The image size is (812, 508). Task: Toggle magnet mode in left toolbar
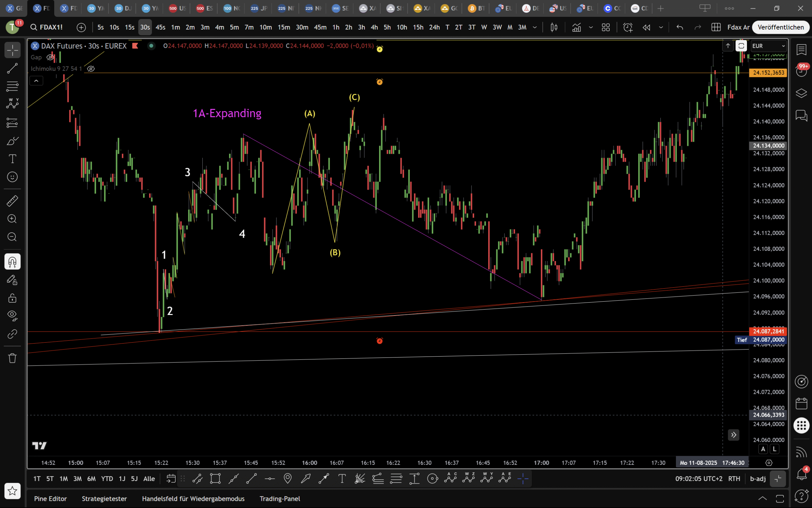[12, 261]
